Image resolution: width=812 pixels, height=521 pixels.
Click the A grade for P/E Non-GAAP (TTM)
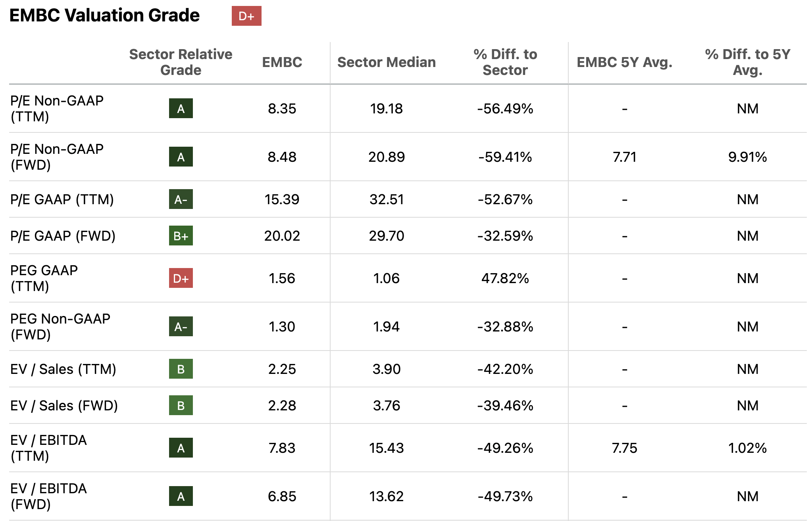181,109
